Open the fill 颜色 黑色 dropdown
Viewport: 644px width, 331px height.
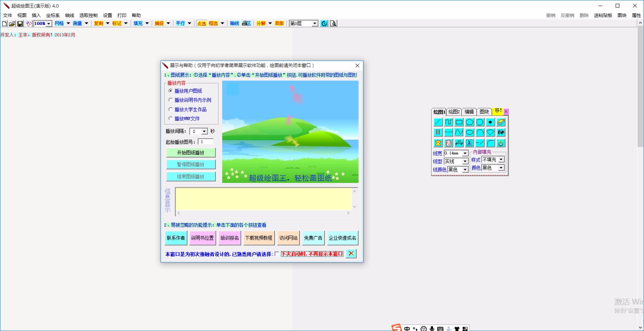(x=501, y=168)
